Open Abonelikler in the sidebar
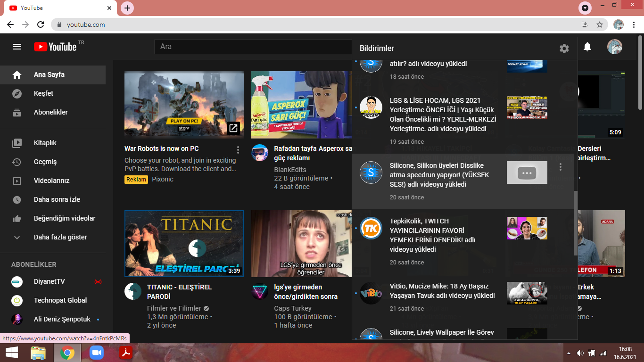Viewport: 644px width, 362px height. (53, 112)
